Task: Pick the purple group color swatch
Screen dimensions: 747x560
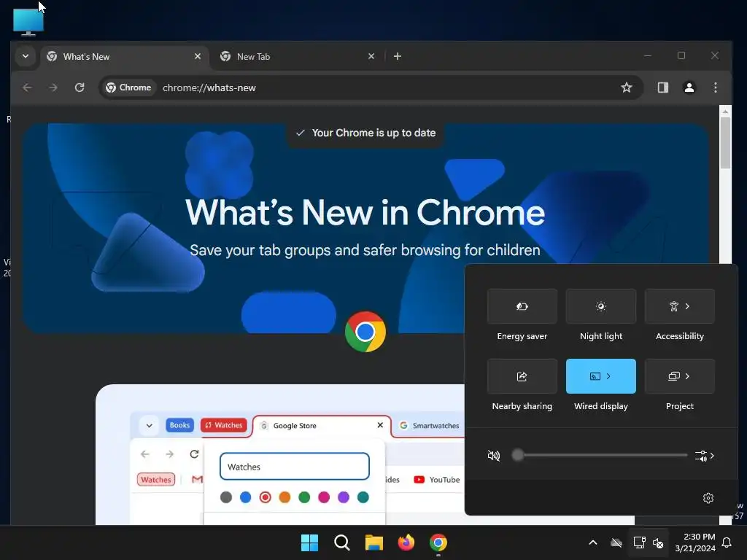Action: tap(344, 497)
